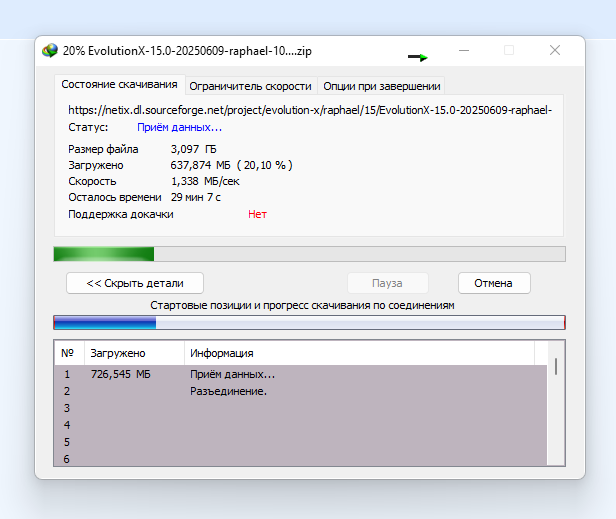Select connection row 4

pyautogui.click(x=301, y=425)
